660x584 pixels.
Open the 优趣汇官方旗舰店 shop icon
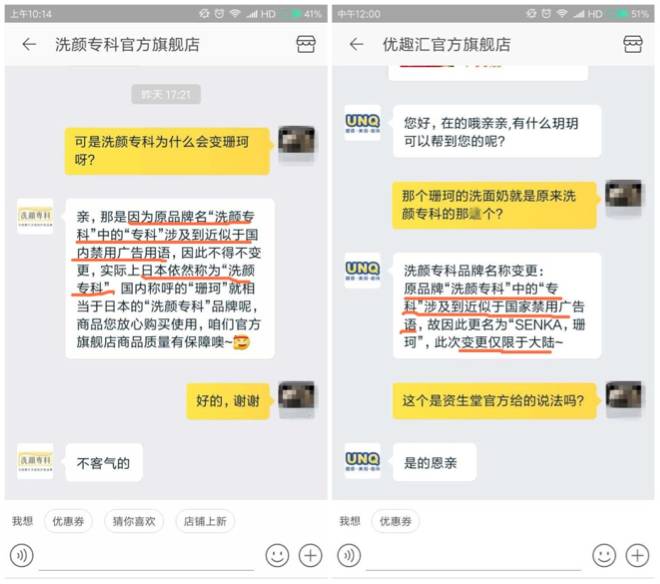[633, 44]
